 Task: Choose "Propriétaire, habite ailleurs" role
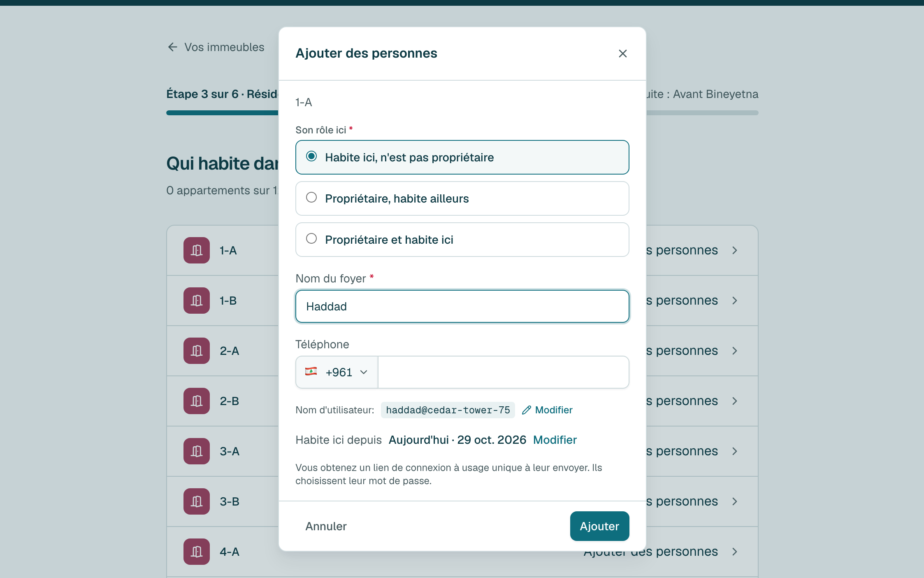[462, 198]
